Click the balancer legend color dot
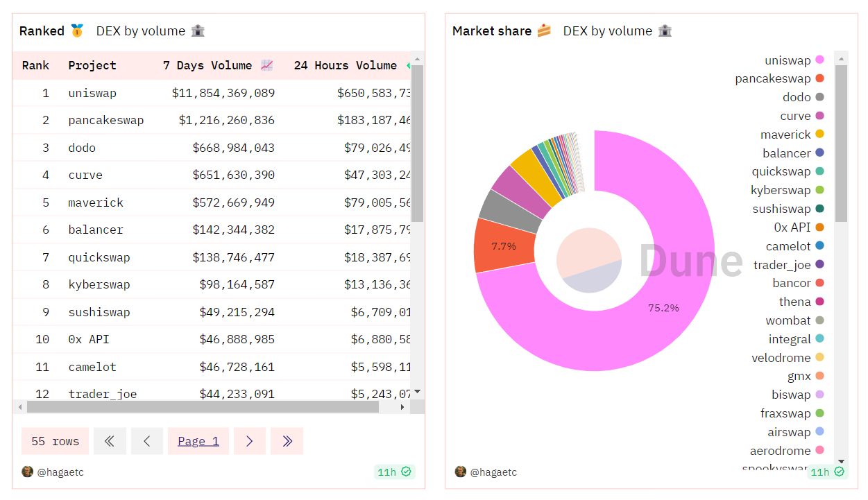 coord(819,153)
